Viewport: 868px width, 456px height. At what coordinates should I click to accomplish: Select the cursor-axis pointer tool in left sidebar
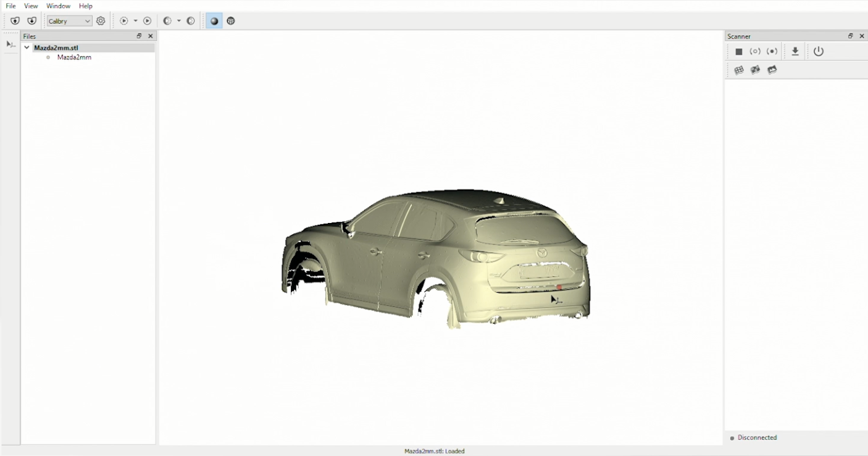(x=10, y=44)
